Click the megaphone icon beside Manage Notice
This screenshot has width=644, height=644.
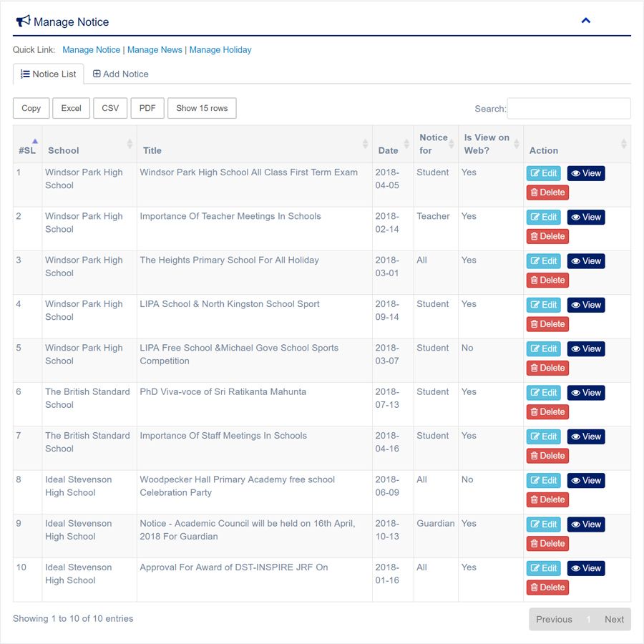coord(23,21)
